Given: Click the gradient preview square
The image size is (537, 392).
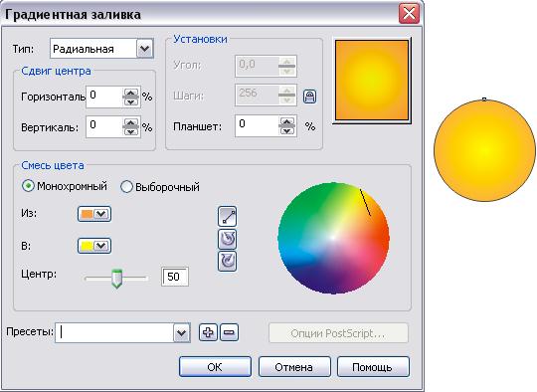Looking at the screenshot, I should point(372,81).
